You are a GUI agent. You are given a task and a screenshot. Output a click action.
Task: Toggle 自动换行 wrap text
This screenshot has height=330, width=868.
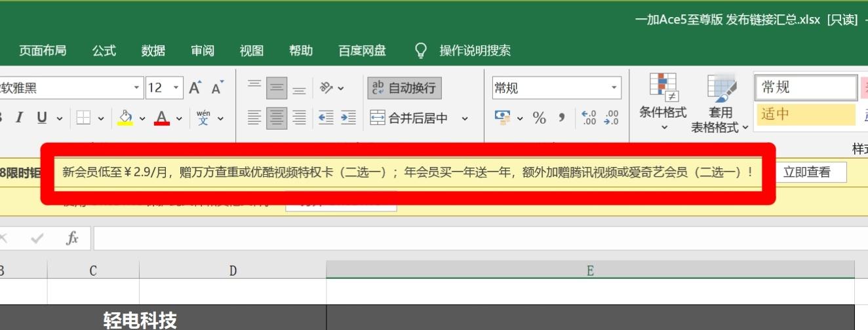click(404, 88)
